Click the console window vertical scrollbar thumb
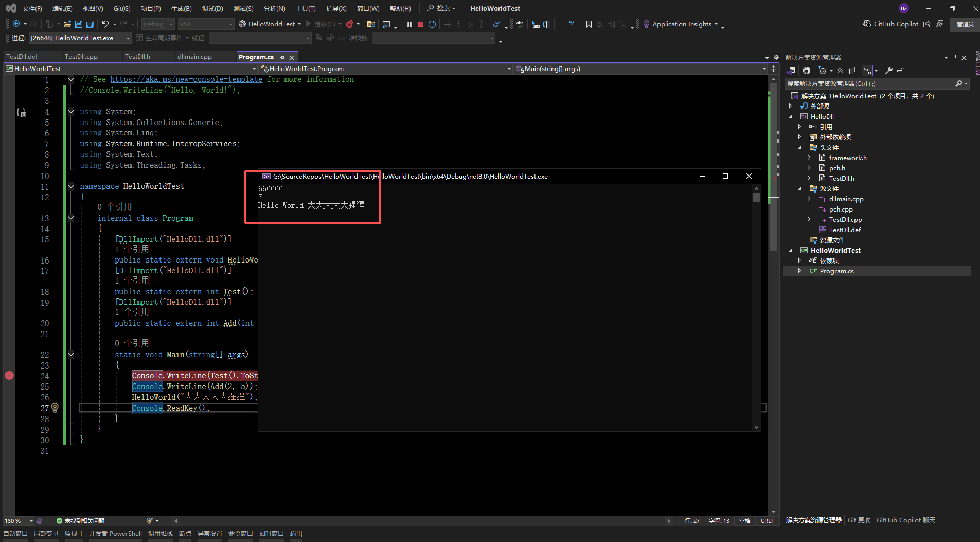The image size is (980, 542). 756,197
